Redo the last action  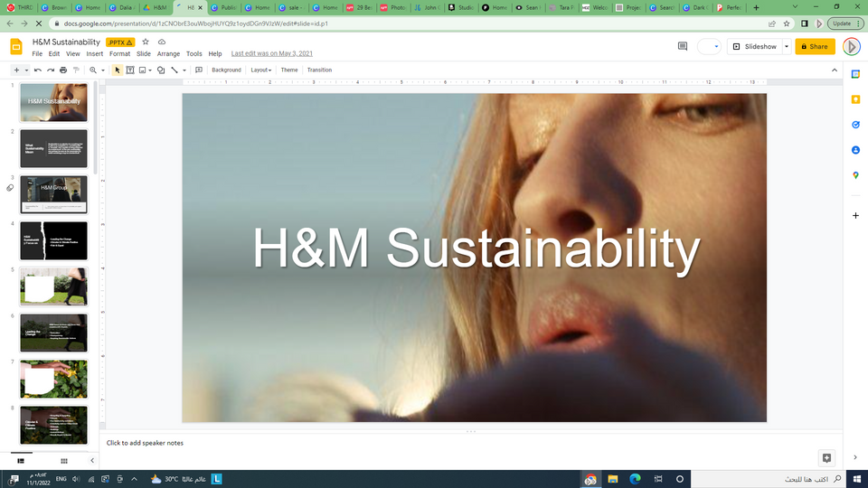point(51,70)
